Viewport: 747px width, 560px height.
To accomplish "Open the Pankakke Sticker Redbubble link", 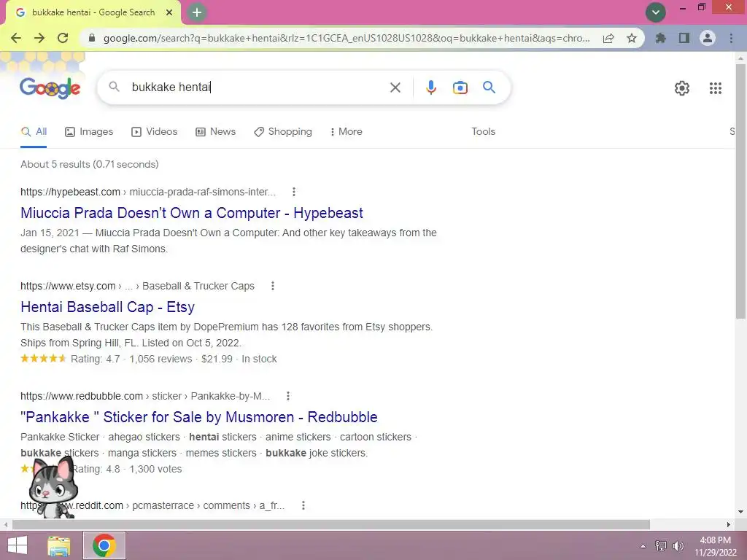I will pyautogui.click(x=199, y=417).
